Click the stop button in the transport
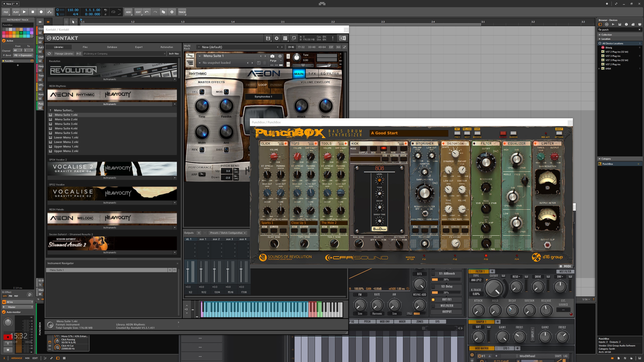 (x=33, y=12)
